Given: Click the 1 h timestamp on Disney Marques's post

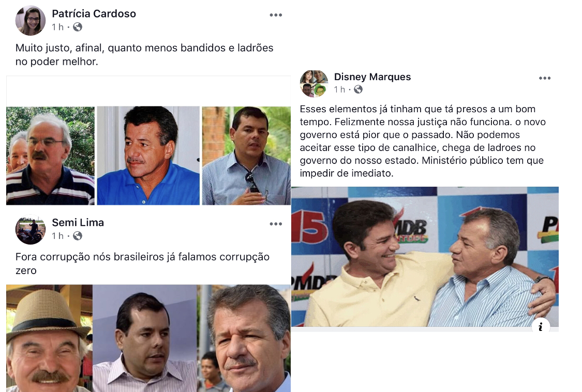Looking at the screenshot, I should point(339,89).
